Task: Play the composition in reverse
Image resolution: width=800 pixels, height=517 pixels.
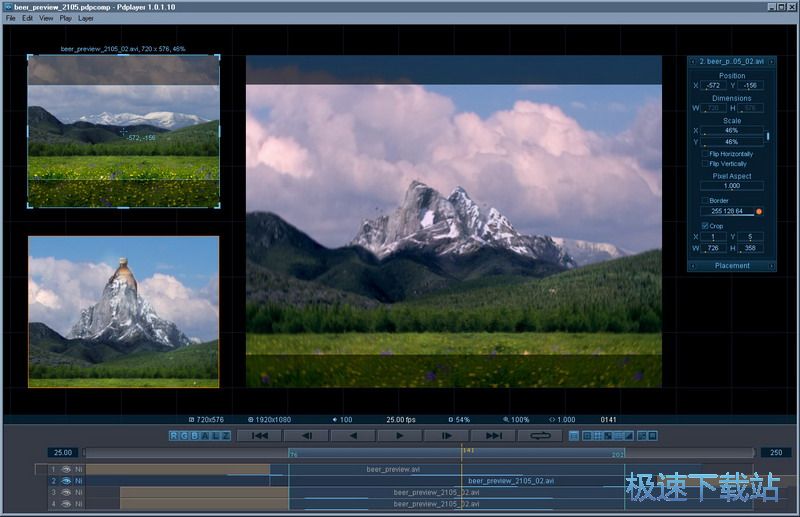Action: 353,436
